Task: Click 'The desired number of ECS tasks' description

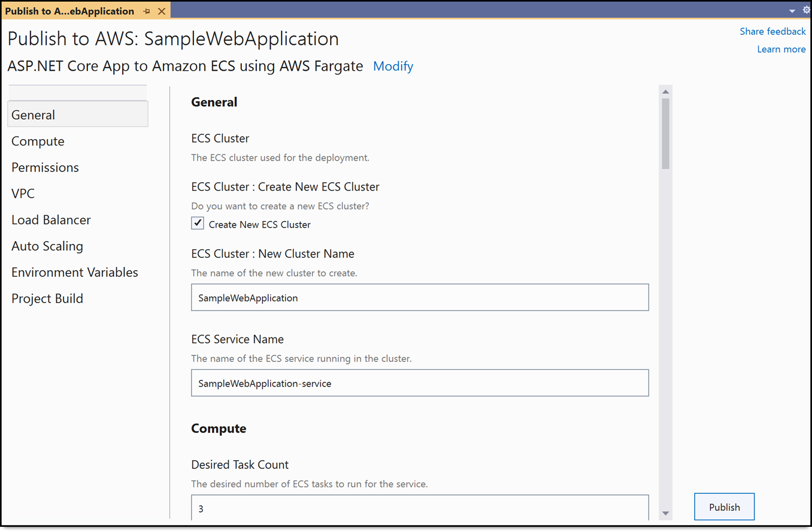Action: 309,484
